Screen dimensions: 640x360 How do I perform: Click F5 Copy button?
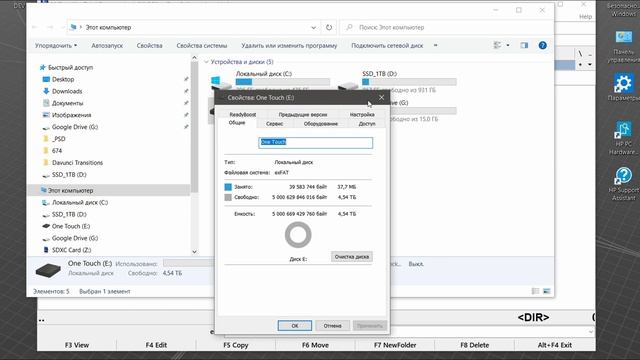coord(236,345)
